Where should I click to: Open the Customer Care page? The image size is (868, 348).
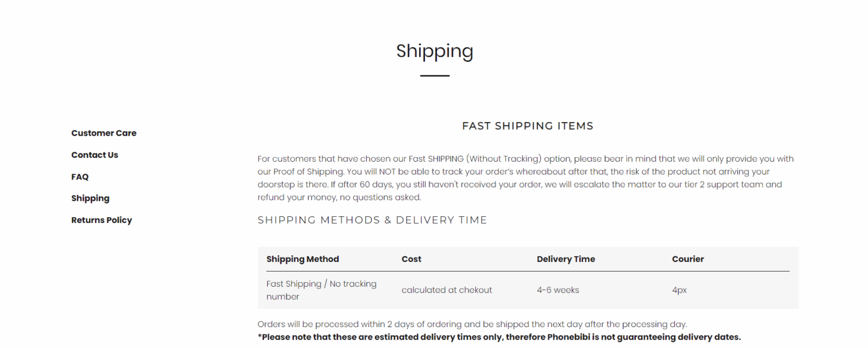103,133
